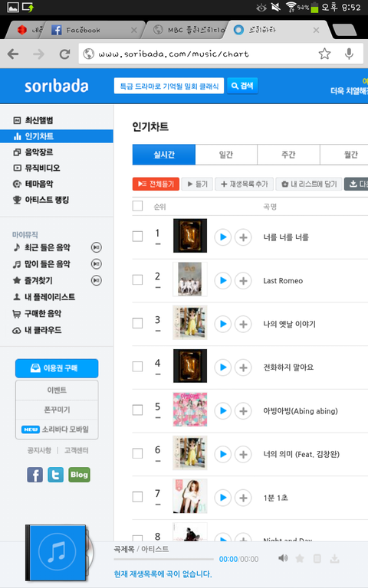Viewport: 368px width, 588px height.
Task: Play the song 너를 너를 너를
Action: [222, 237]
